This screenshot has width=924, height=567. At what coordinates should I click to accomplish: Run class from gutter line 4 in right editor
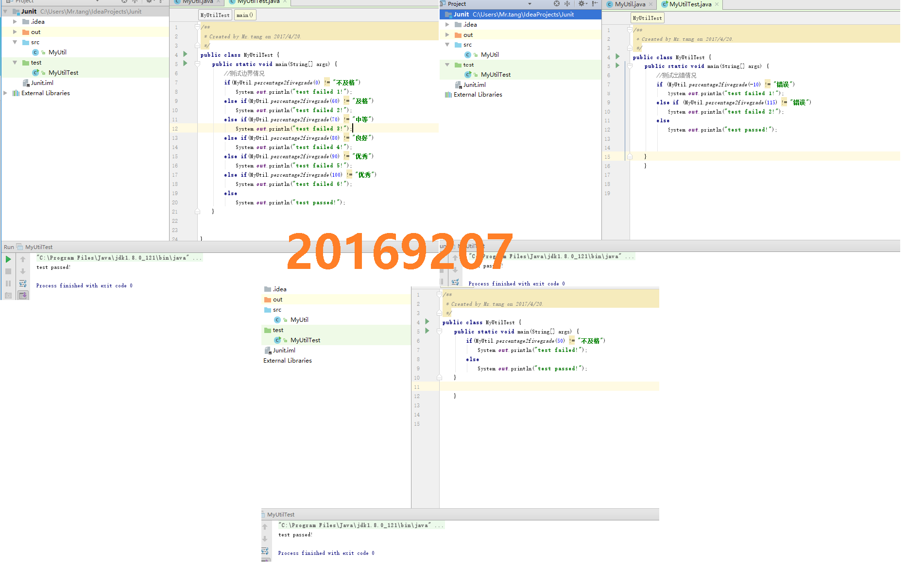click(x=617, y=56)
